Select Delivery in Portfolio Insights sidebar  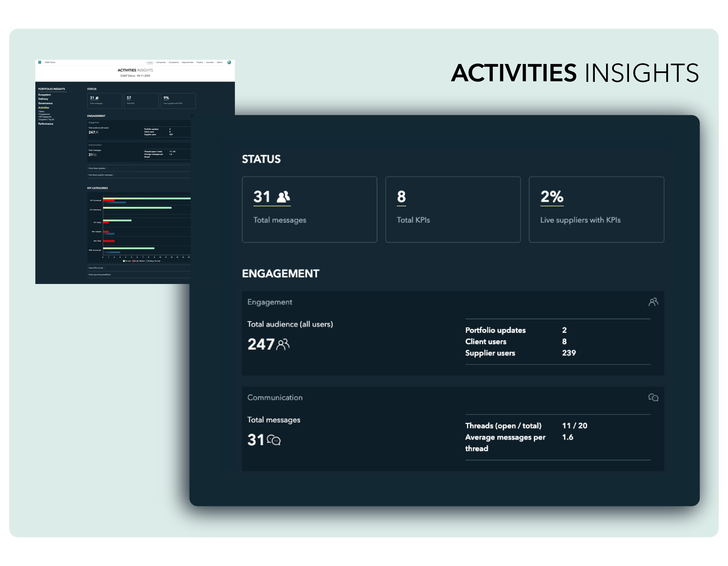pos(43,99)
